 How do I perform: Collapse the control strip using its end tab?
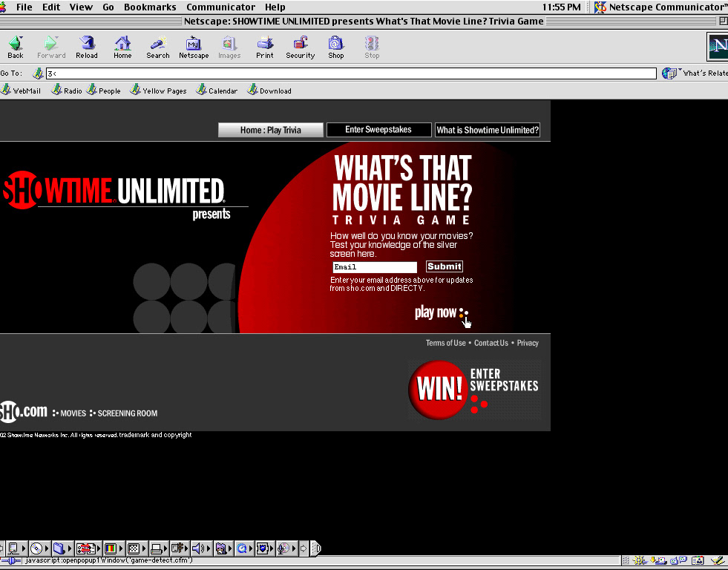click(315, 548)
